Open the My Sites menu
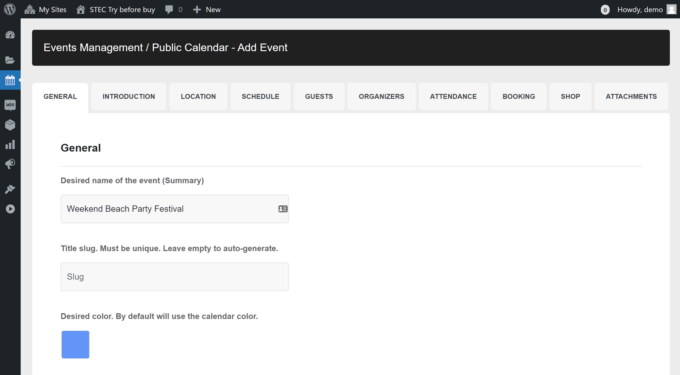The width and height of the screenshot is (680, 375). tap(46, 9)
